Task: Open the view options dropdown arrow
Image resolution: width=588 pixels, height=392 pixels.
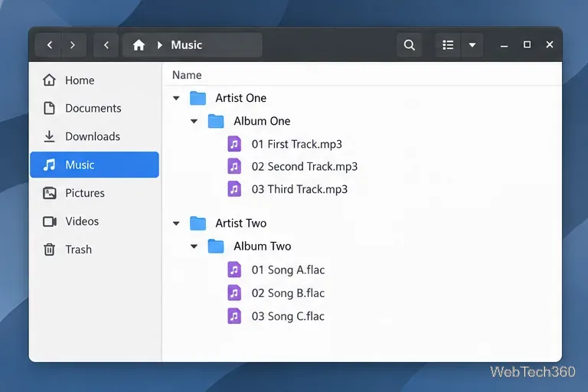Action: point(472,45)
